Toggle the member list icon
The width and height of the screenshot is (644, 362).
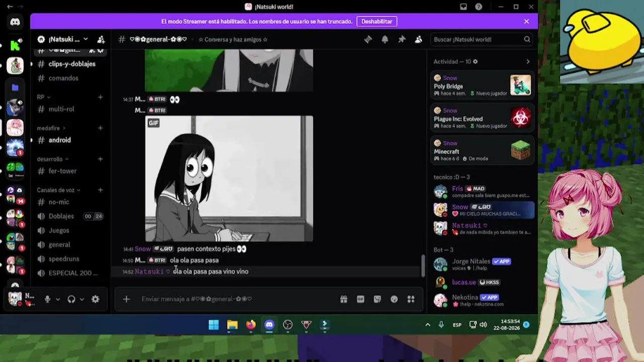[x=418, y=39]
